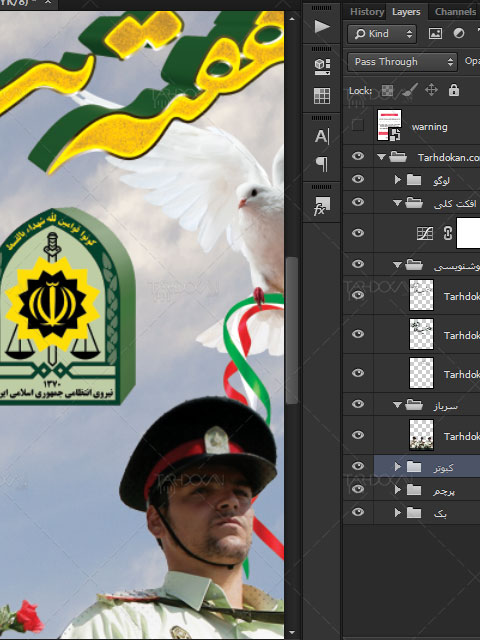The width and height of the screenshot is (480, 640).
Task: Click the warning layer thumbnail
Action: point(389,125)
